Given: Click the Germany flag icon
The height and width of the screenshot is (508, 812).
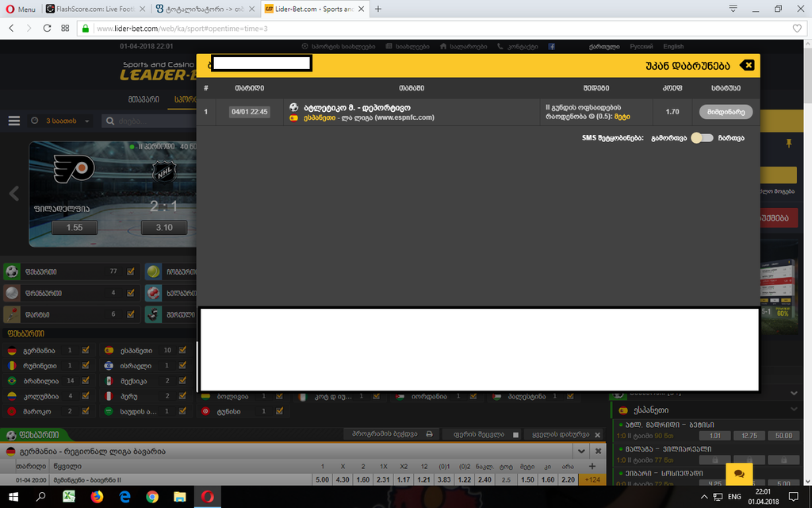Looking at the screenshot, I should (x=11, y=351).
